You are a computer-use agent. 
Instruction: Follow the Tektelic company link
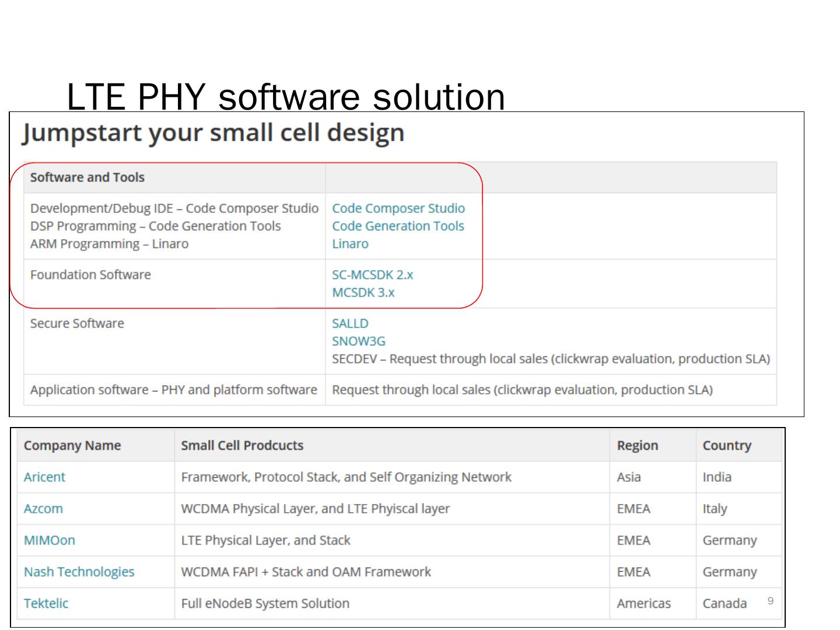point(45,603)
